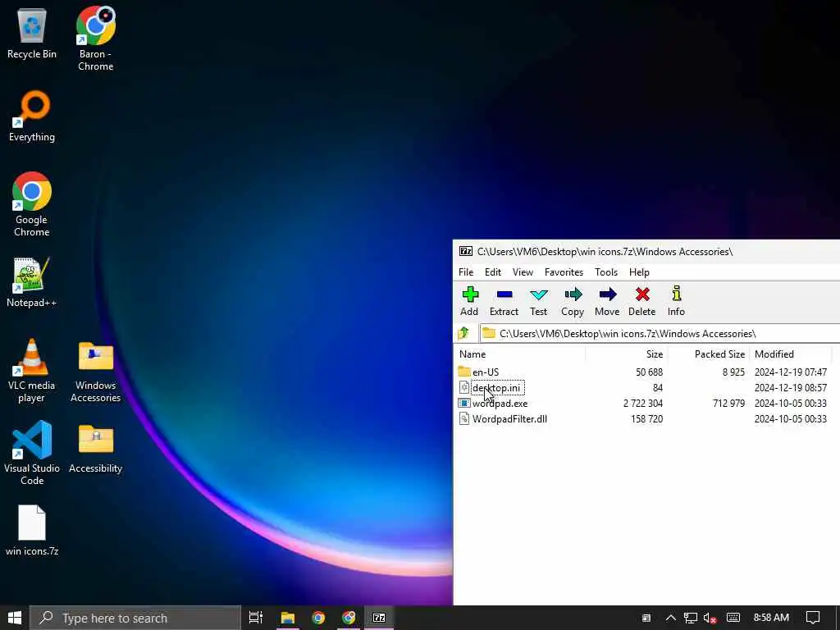The width and height of the screenshot is (840, 630).
Task: Click the muted volume tray icon
Action: tap(710, 618)
